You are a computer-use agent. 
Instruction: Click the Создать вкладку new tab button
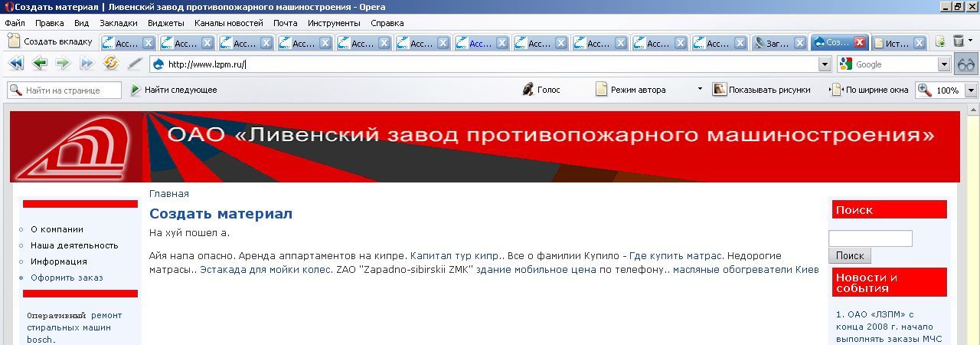[50, 42]
